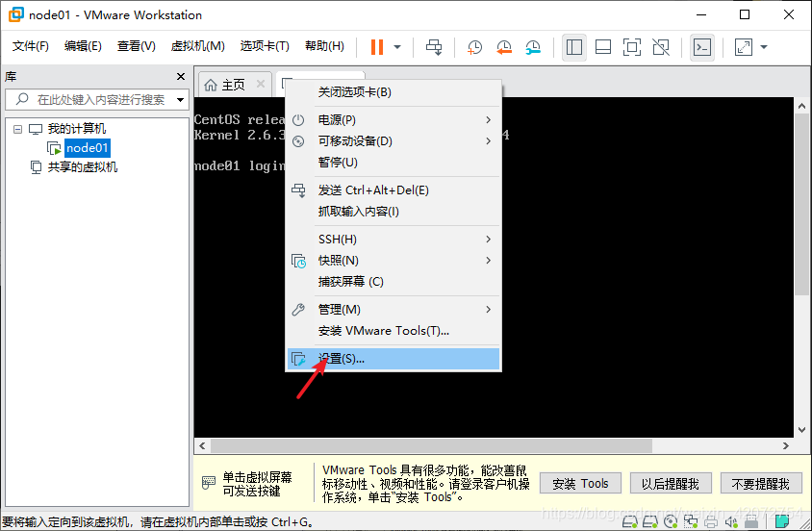Open the snapshot manager toolbar icon

pos(533,47)
